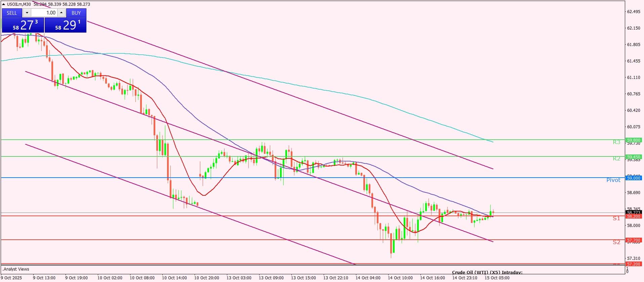Click the 57.200 red price tag
Screen dimensions: 644x282
[x=634, y=264]
